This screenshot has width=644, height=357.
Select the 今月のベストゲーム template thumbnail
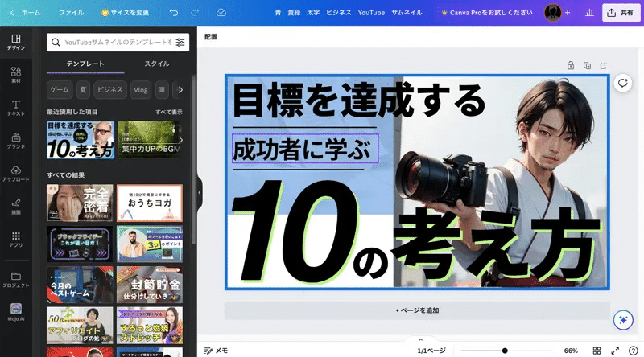(80, 285)
